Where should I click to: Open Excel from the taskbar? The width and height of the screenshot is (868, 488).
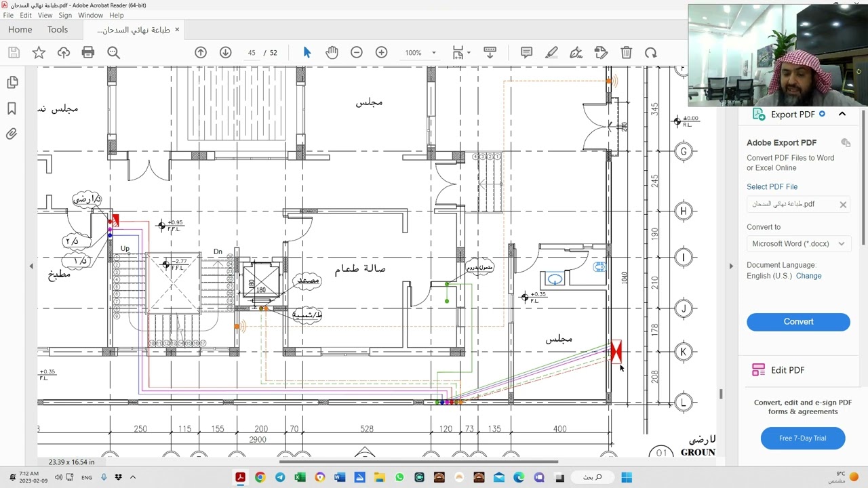coord(300,477)
